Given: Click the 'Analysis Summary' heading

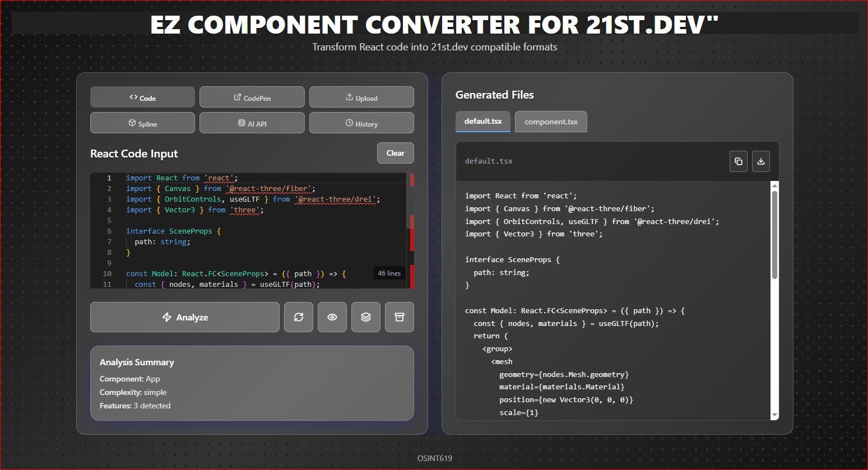Looking at the screenshot, I should click(x=137, y=362).
